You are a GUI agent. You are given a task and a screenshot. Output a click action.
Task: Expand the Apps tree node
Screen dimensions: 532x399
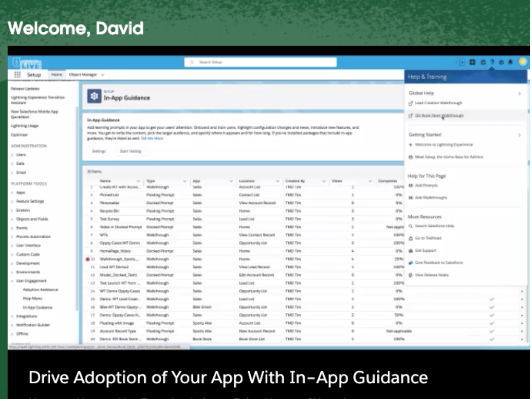(12, 193)
